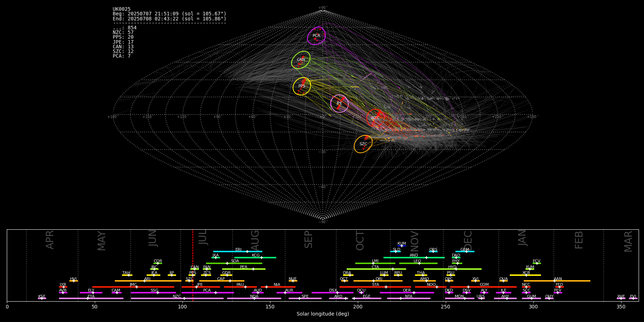The width and height of the screenshot is (644, 322).
Task: Click the AND shower bar in the timeline
Action: click(414, 257)
